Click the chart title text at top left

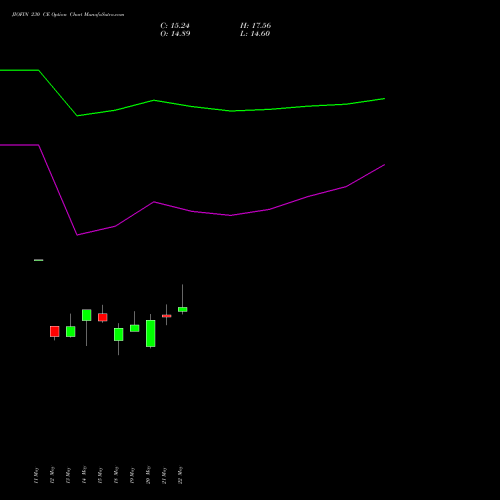68,15
